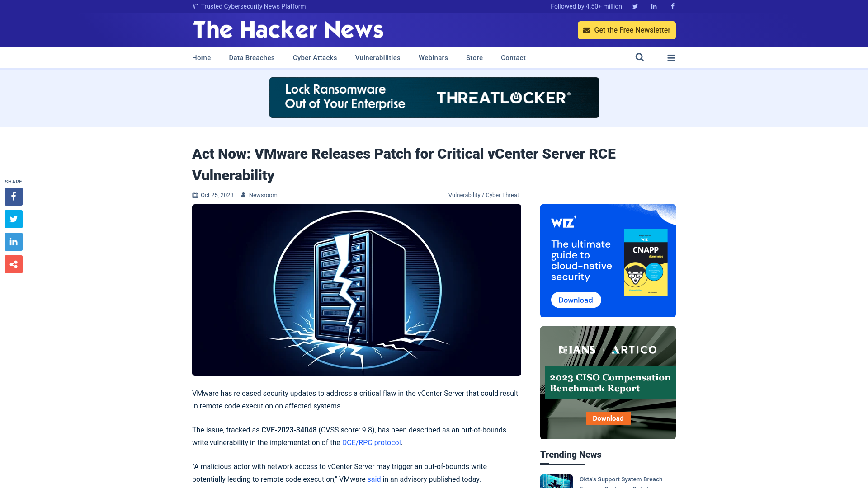
Task: Click the Twitter share icon
Action: pos(13,219)
